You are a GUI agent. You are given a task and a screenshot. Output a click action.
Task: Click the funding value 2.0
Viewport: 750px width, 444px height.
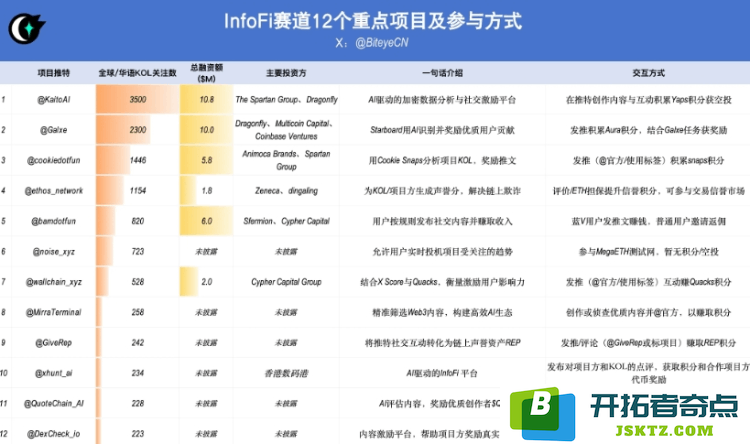(x=207, y=282)
